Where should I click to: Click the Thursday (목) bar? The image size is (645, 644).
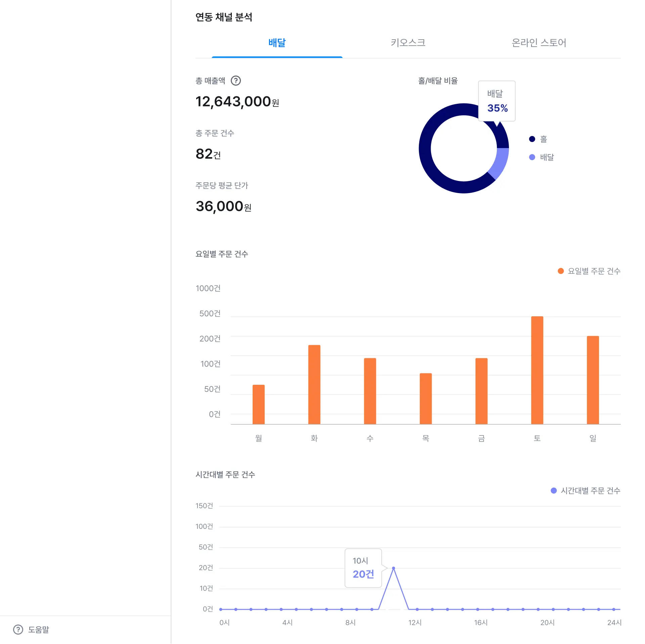pyautogui.click(x=426, y=398)
